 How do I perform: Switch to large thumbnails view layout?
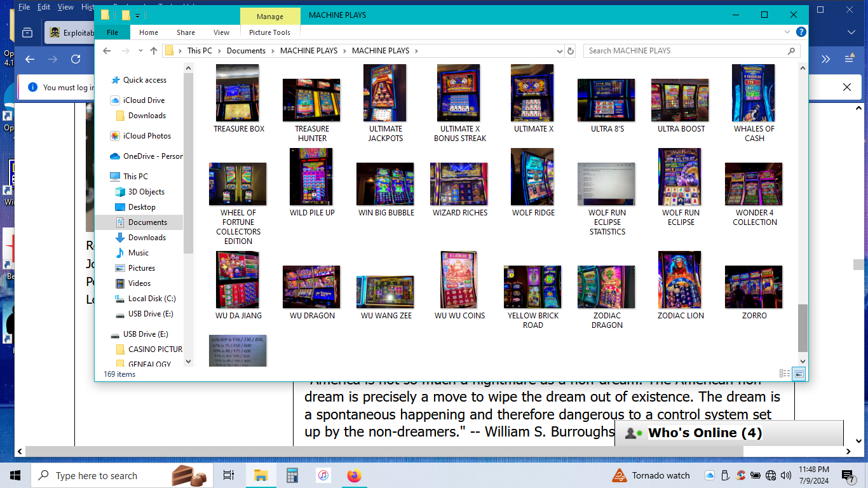pyautogui.click(x=799, y=374)
